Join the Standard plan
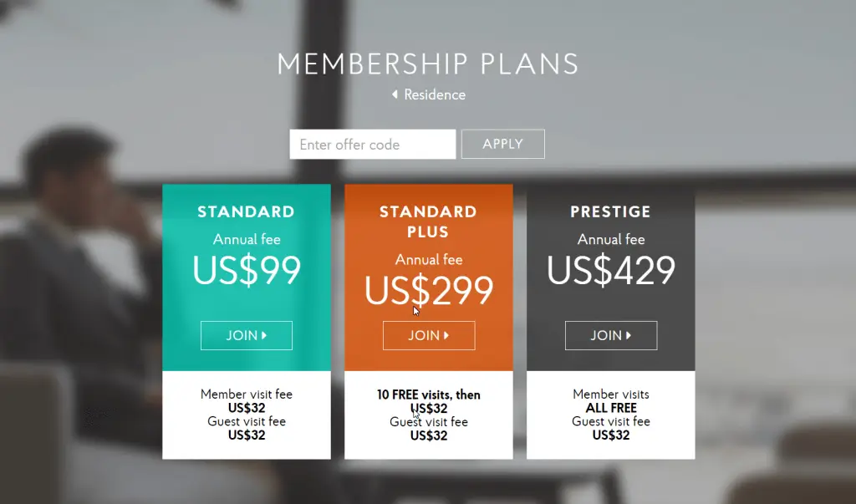Viewport: 856px width, 504px height. [x=246, y=335]
